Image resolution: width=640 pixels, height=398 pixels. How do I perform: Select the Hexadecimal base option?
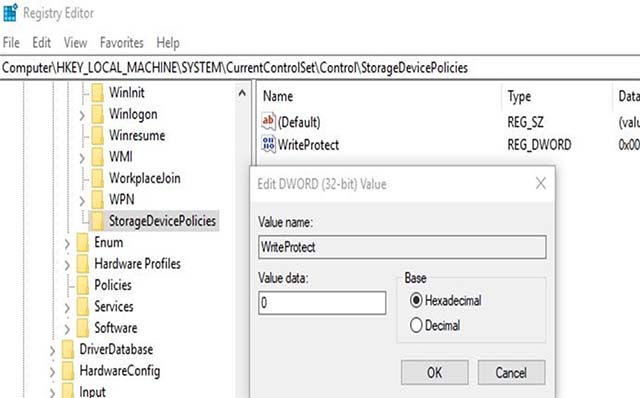416,300
